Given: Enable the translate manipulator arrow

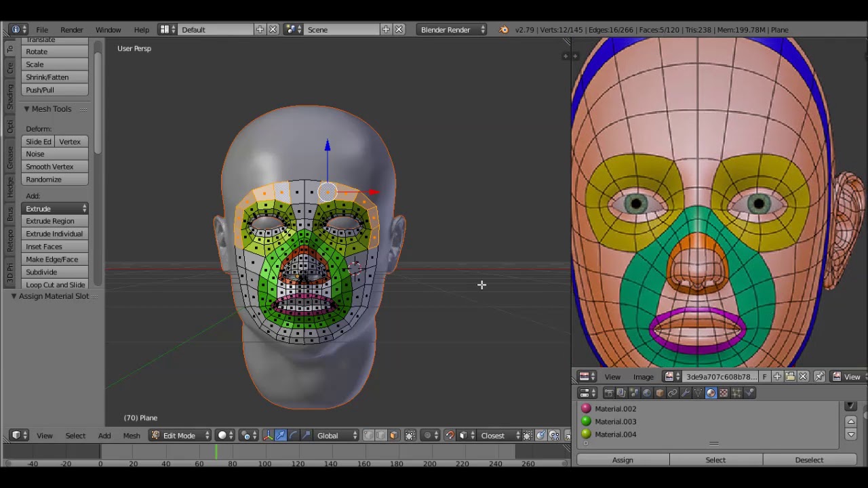Looking at the screenshot, I should pos(281,436).
